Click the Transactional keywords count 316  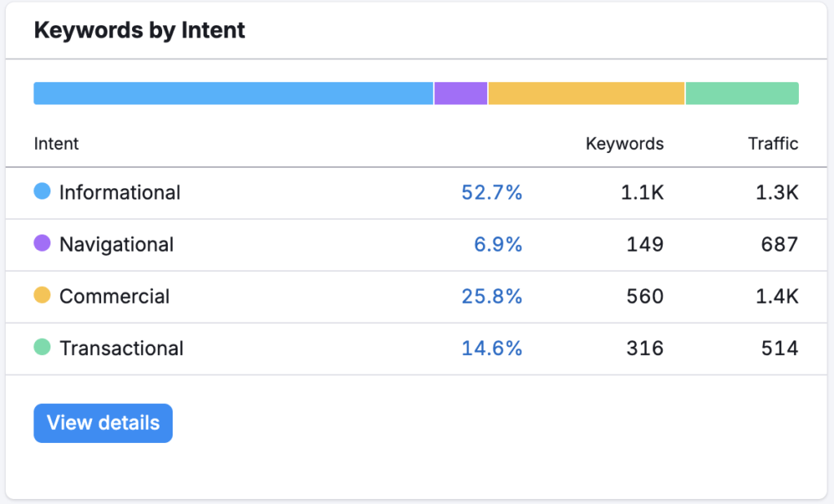tap(645, 348)
